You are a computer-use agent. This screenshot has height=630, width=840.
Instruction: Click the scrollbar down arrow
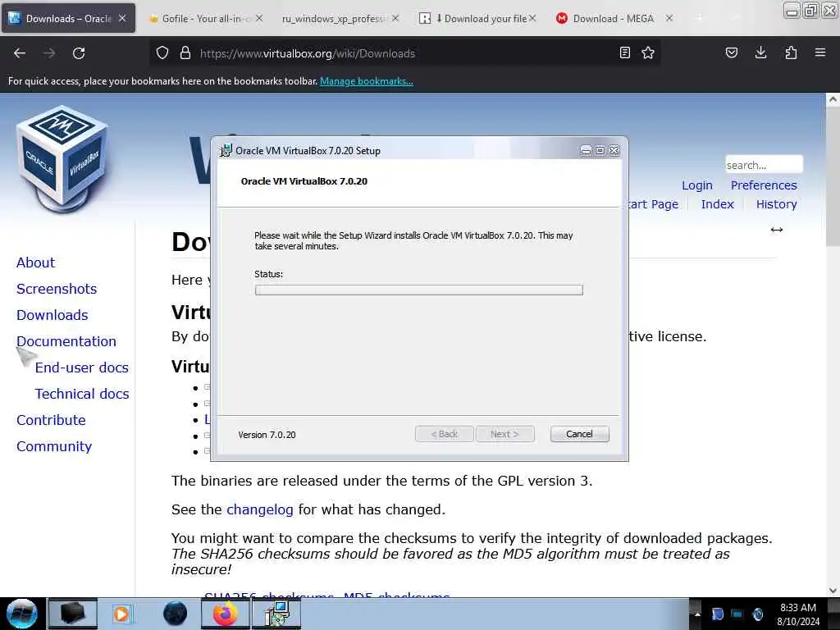(x=833, y=590)
